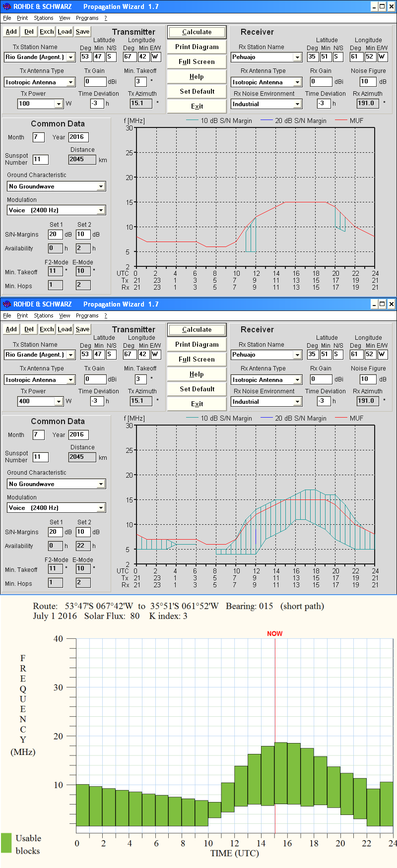The width and height of the screenshot is (397, 868).
Task: Click Tx Gain field in upper window
Action: tap(95, 82)
